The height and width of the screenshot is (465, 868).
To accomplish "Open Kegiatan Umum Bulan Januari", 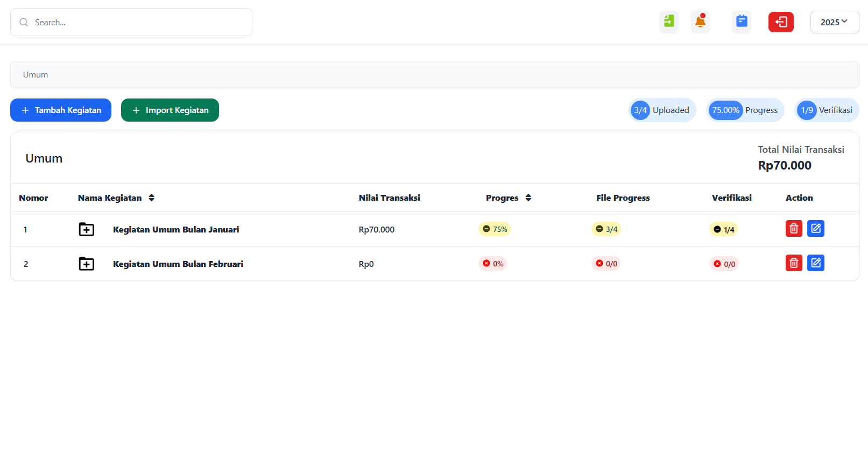I will (176, 229).
